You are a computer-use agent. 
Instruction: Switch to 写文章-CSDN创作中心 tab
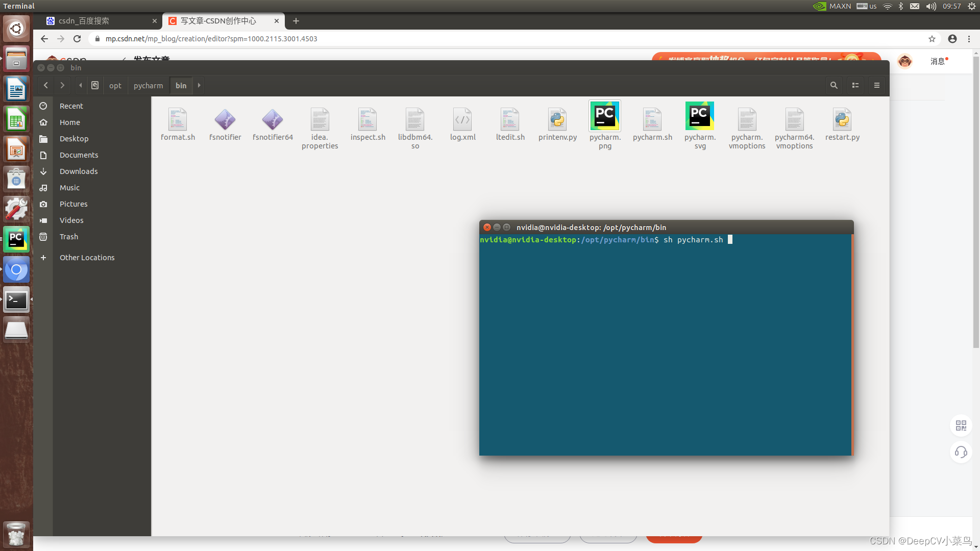tap(218, 21)
